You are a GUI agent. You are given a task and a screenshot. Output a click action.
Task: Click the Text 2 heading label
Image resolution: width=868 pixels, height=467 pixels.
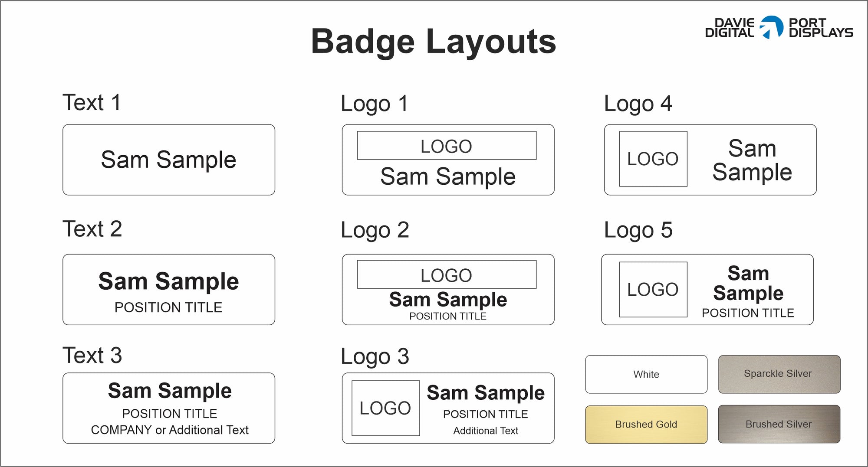92,229
